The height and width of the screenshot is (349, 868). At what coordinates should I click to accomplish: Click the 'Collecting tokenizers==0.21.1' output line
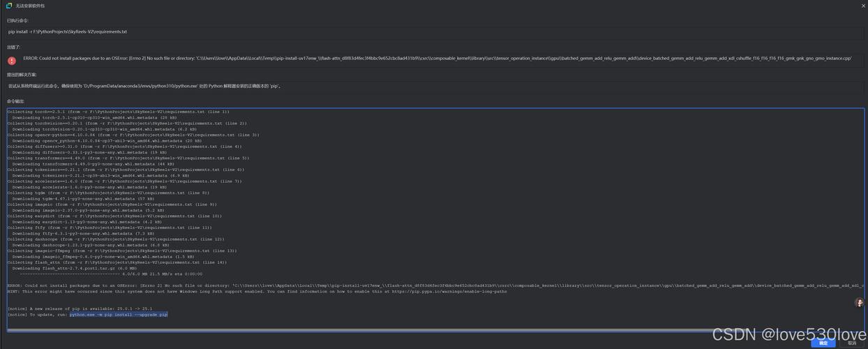[x=126, y=170]
